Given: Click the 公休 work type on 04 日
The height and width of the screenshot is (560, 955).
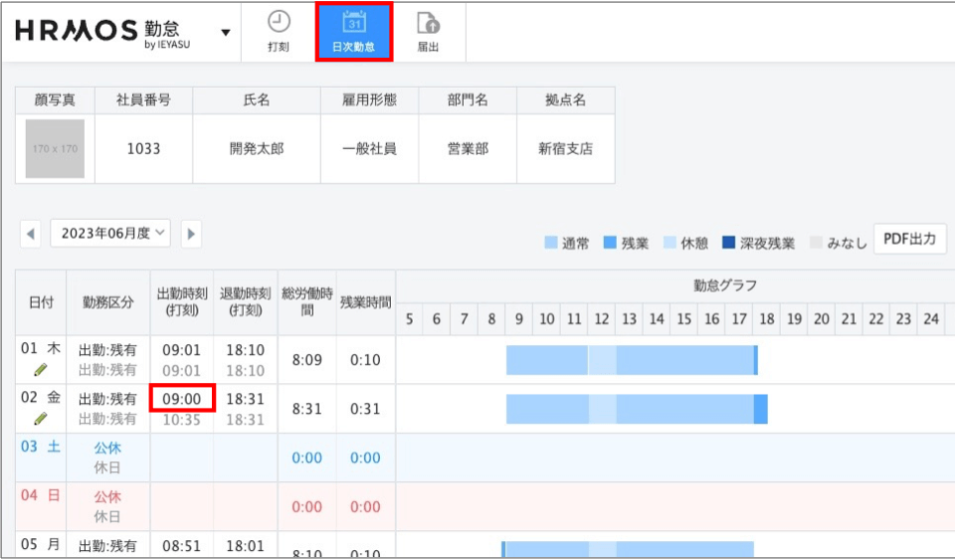Looking at the screenshot, I should (107, 496).
